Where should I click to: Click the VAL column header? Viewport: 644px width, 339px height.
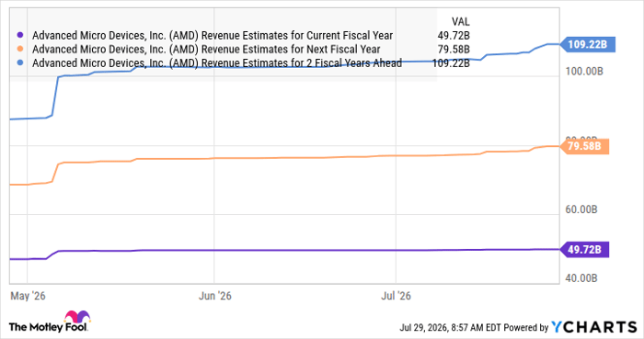pyautogui.click(x=460, y=21)
